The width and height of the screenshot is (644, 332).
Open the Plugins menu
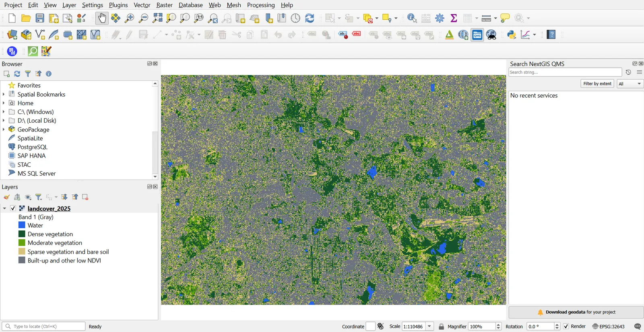(x=118, y=5)
